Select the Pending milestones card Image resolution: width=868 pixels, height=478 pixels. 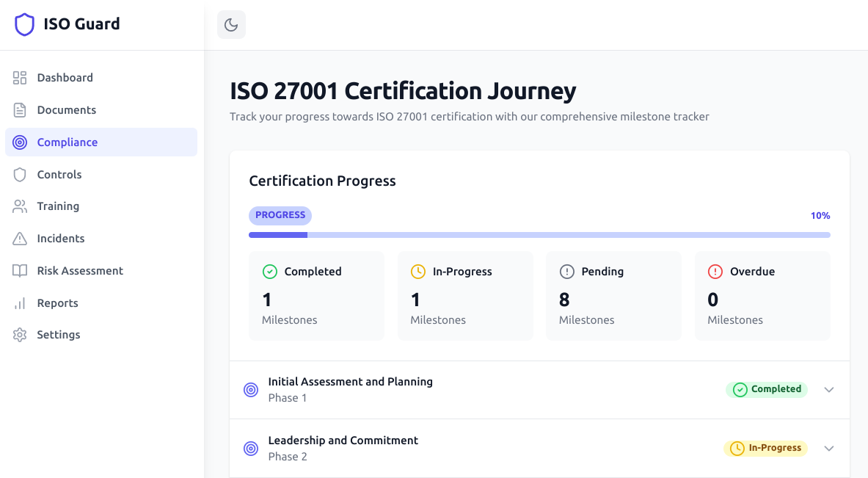(613, 296)
